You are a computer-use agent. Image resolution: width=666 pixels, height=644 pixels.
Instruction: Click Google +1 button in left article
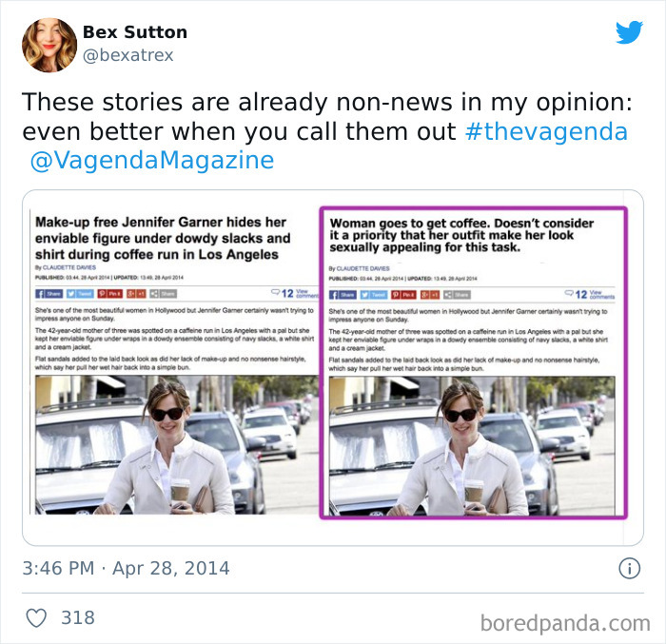(x=136, y=294)
